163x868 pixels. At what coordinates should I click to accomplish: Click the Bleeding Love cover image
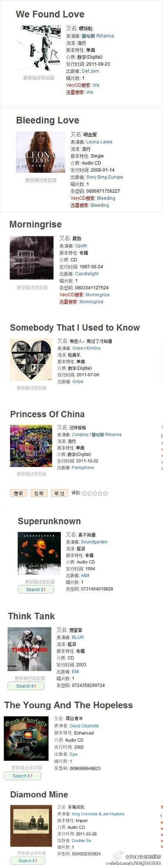[40, 152]
